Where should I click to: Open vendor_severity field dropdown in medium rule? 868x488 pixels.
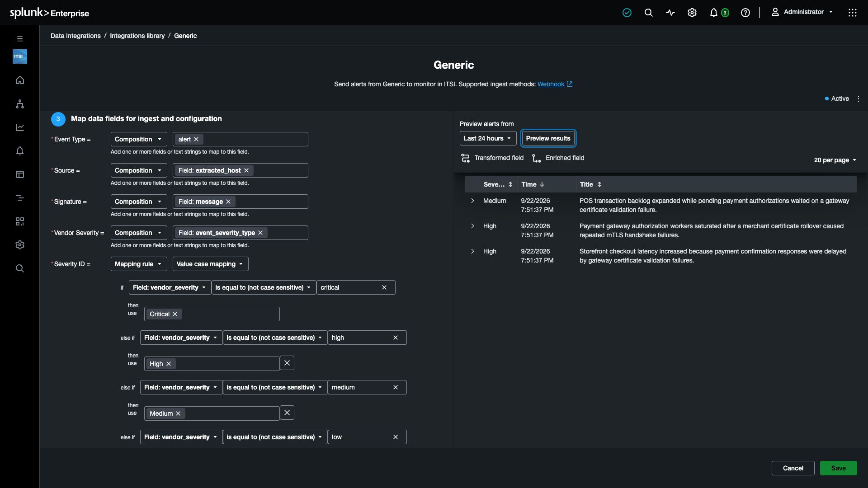click(181, 387)
